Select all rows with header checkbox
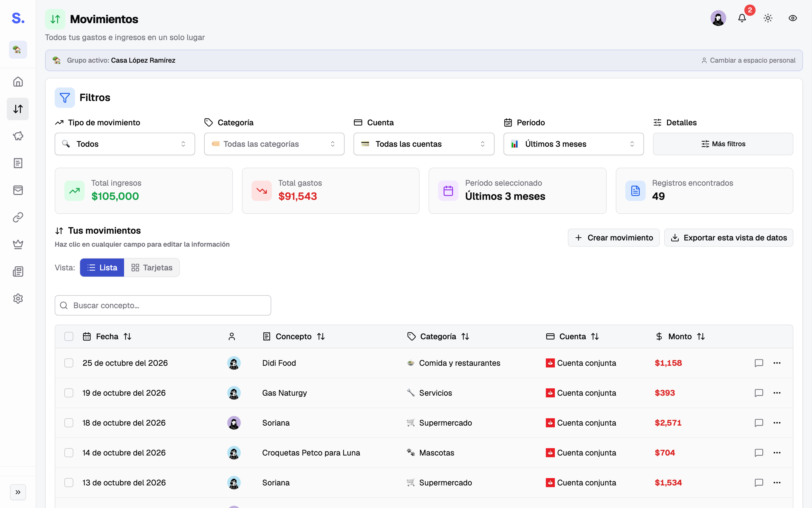Screen dimensions: 812x508 (69, 336)
